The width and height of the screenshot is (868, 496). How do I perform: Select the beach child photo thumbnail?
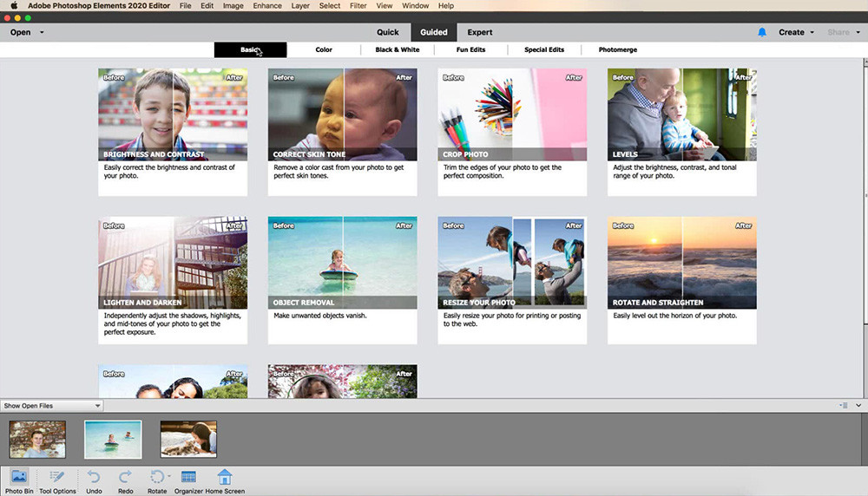pyautogui.click(x=113, y=439)
